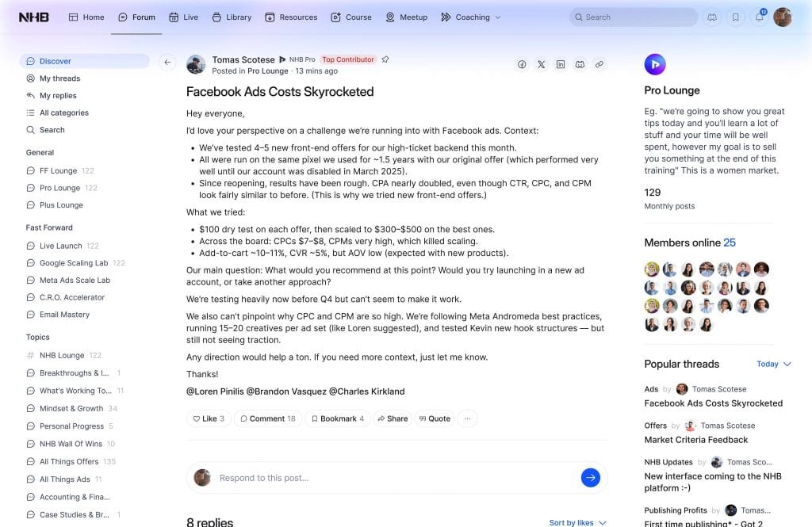Toggle Like on the post
The height and width of the screenshot is (527, 812).
click(x=209, y=418)
